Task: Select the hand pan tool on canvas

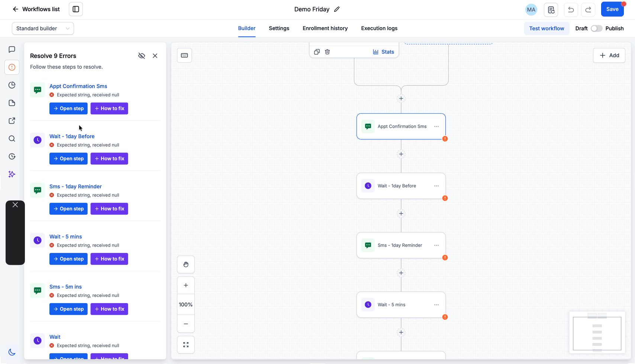Action: [x=186, y=264]
